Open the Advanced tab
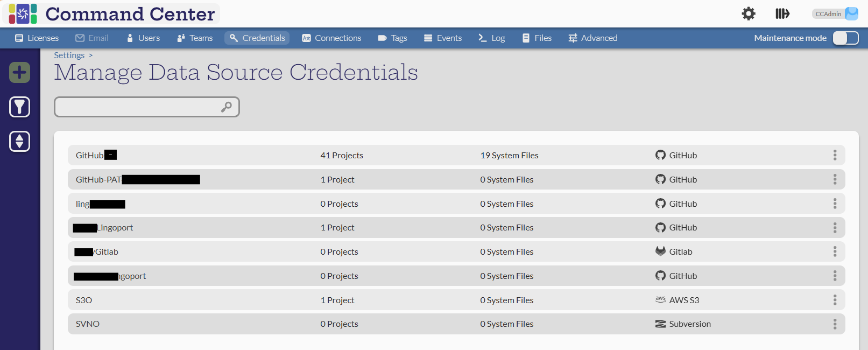 592,38
